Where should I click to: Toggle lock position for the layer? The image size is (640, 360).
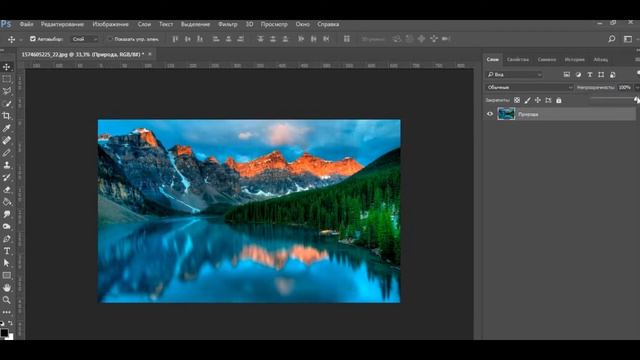click(x=538, y=100)
